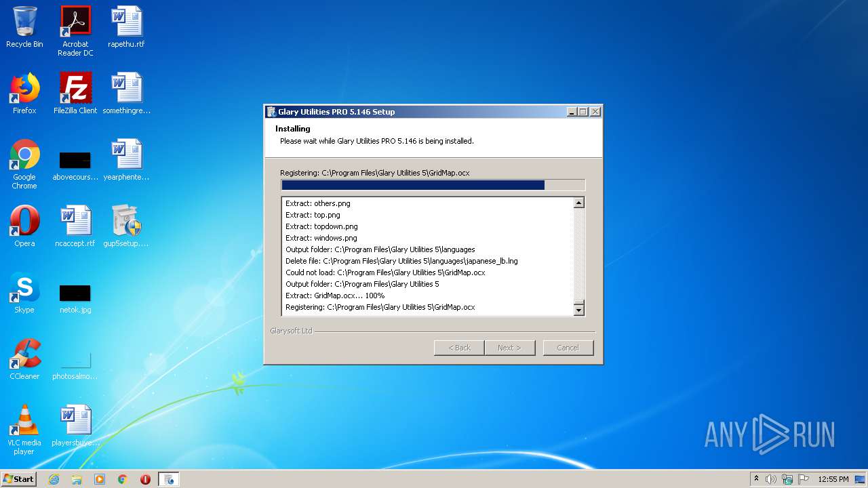
Task: Click the Setup window title bar icon
Action: click(x=271, y=112)
